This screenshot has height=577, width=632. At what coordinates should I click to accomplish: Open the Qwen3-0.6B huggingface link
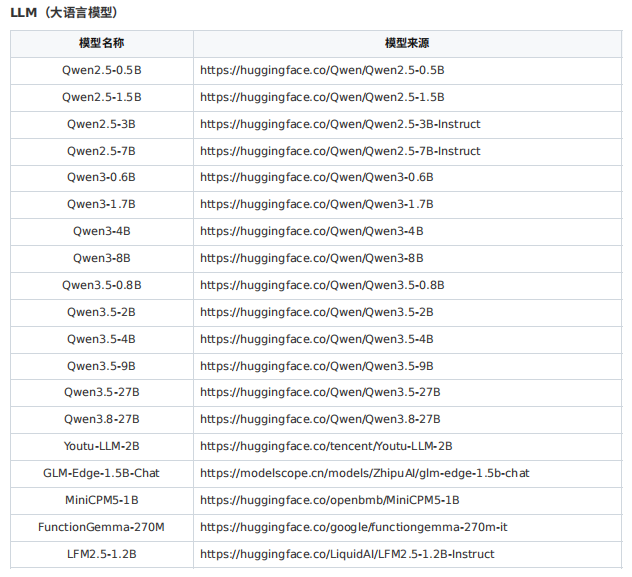coord(316,178)
